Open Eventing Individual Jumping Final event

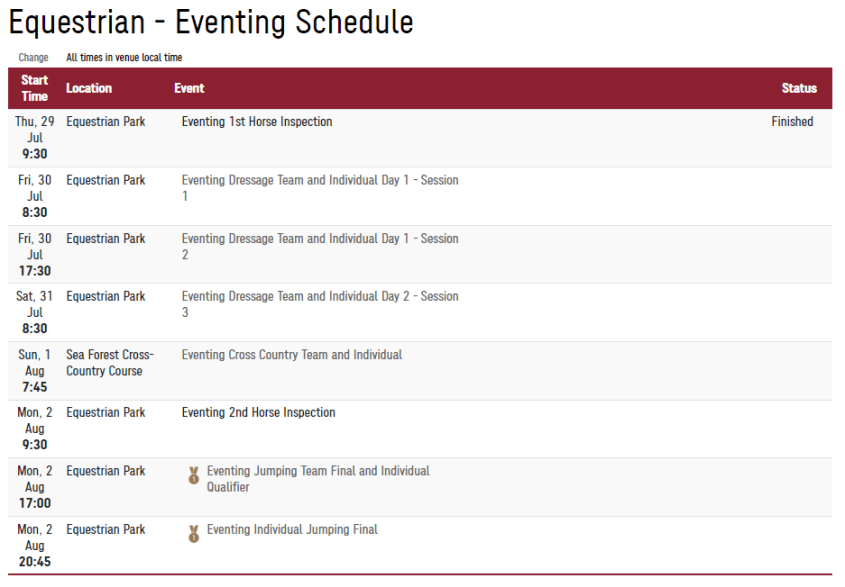point(292,530)
